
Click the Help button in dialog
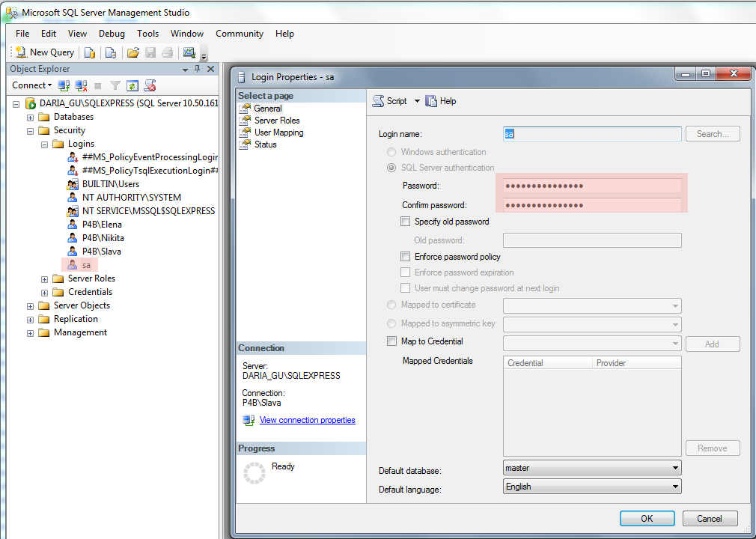(x=441, y=101)
